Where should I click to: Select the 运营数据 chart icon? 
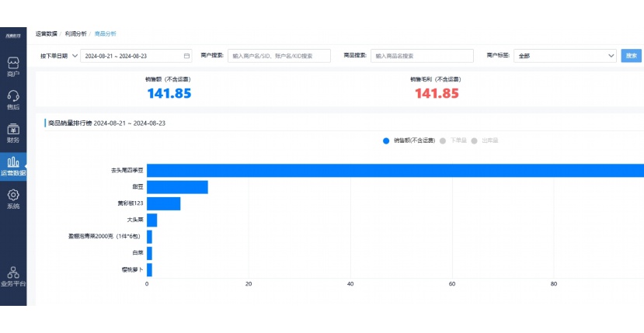[x=12, y=165]
